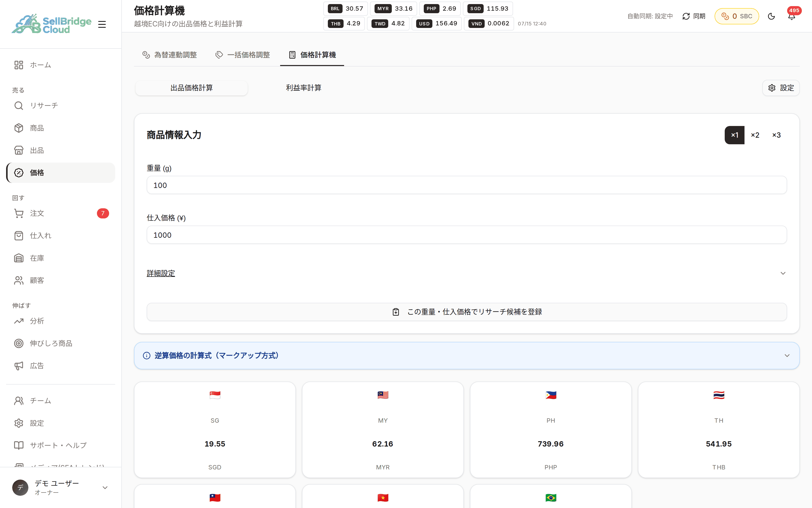Screen dimensions: 812x508
Task: Open ホーム from the sidebar
Action: pyautogui.click(x=60, y=65)
